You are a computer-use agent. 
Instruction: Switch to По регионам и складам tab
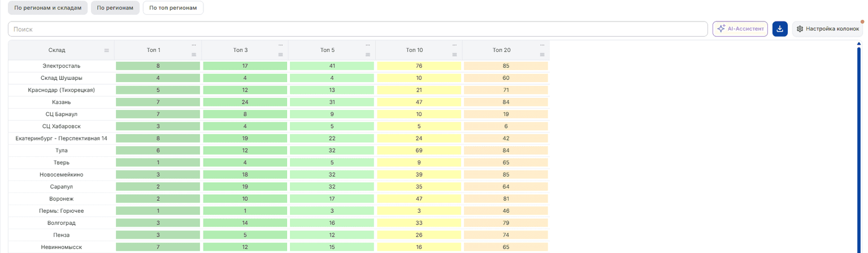48,8
